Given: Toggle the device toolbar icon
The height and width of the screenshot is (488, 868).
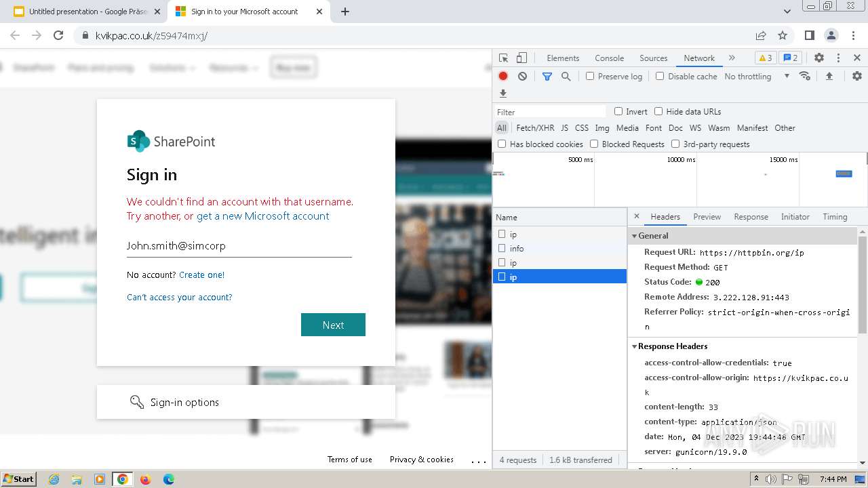Looking at the screenshot, I should 521,58.
